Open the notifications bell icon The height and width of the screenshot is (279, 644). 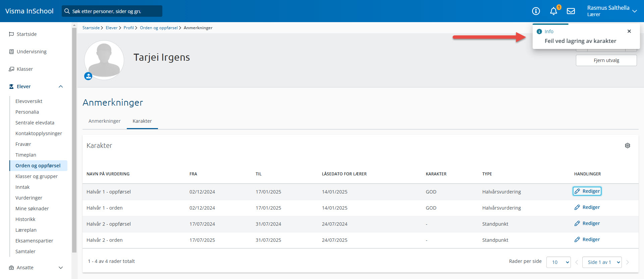[553, 11]
